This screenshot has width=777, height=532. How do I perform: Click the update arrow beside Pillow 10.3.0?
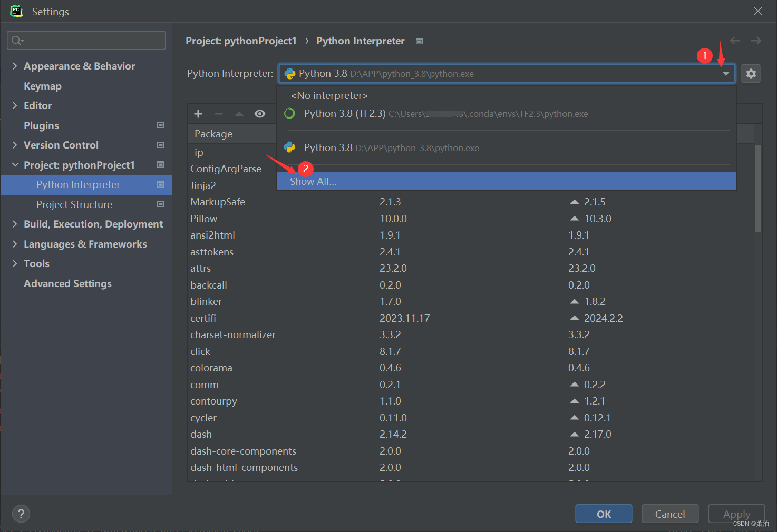(x=575, y=219)
